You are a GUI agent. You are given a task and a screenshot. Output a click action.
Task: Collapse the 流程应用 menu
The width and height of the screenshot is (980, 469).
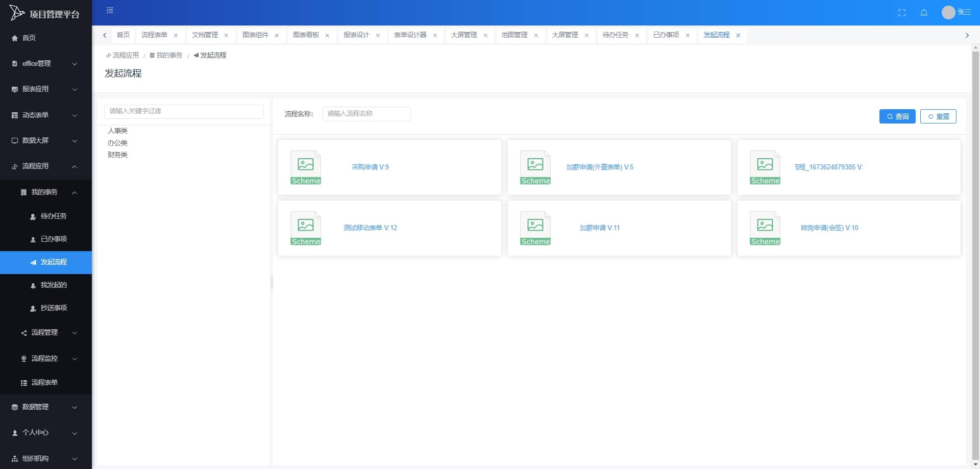(x=46, y=166)
